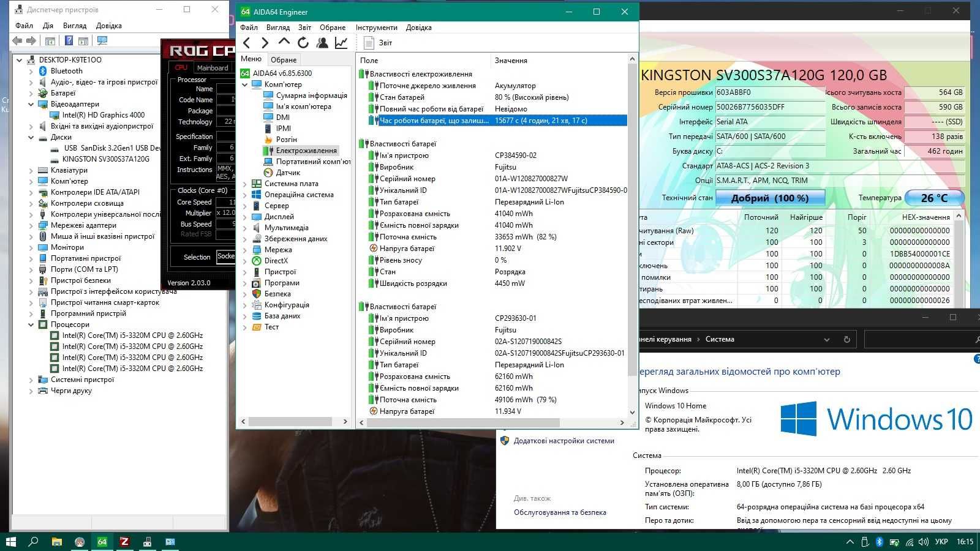Click Socket selection dropdown in CPU-Z

point(226,257)
